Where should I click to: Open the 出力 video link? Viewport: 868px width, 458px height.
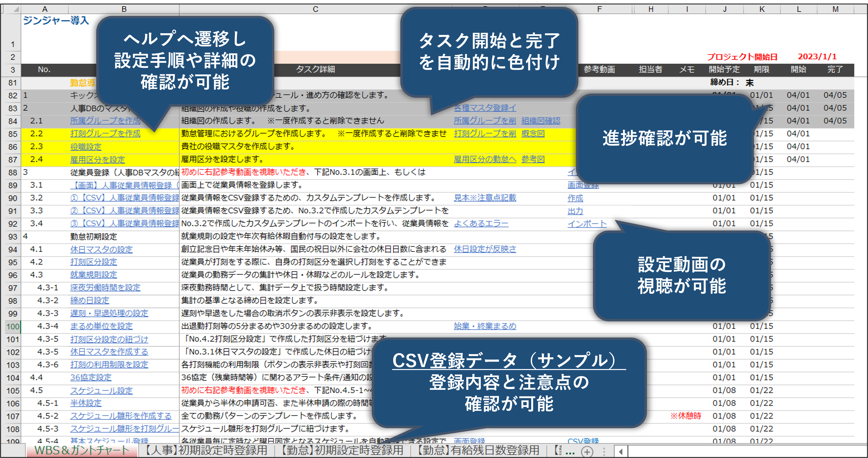click(x=575, y=211)
